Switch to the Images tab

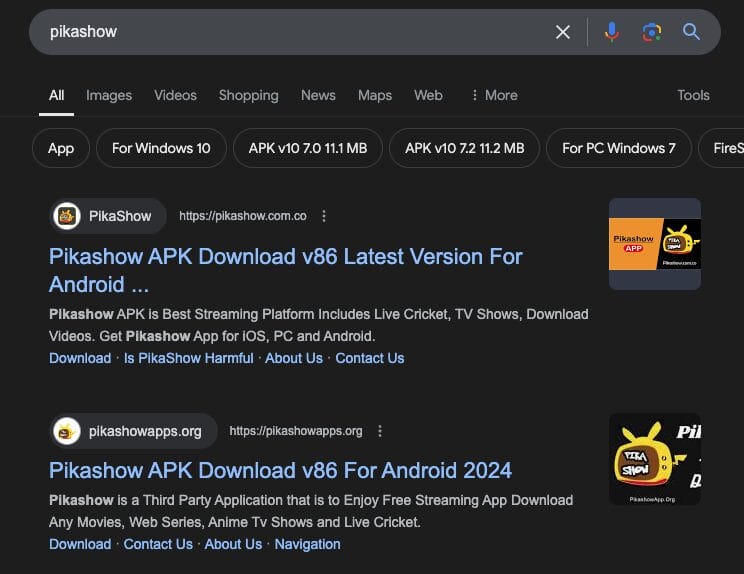pos(109,95)
